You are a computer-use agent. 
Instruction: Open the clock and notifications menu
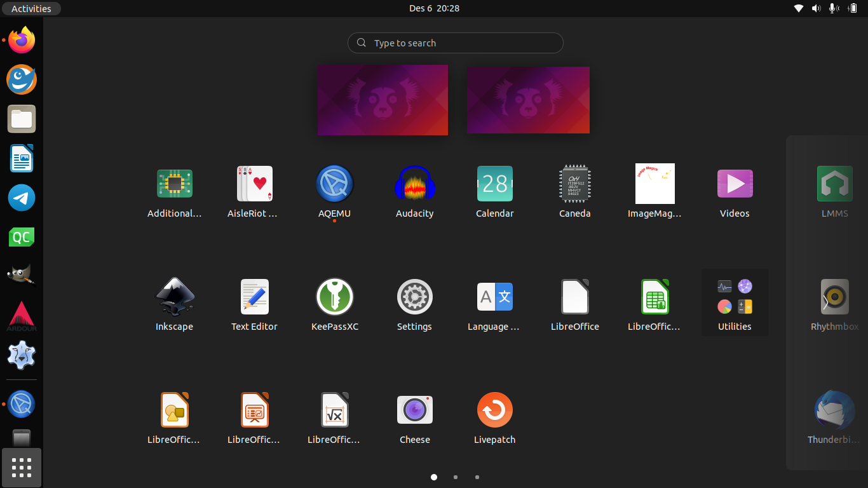click(x=434, y=8)
